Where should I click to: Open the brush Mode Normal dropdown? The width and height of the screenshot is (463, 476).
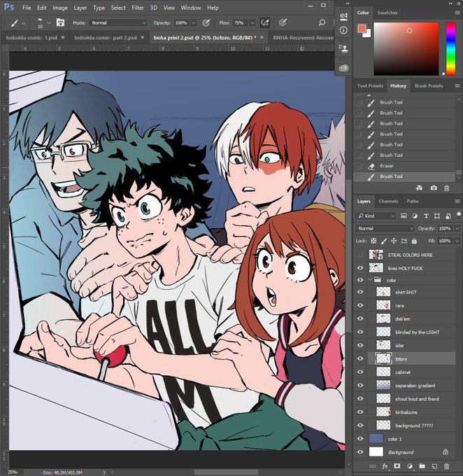(x=118, y=23)
